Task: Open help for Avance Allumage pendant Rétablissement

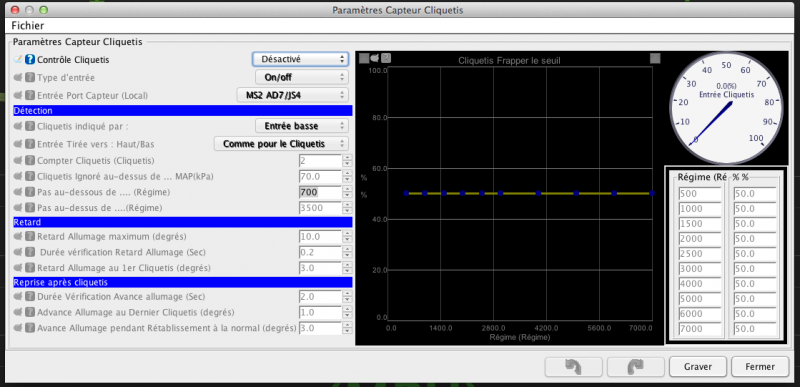Action: tap(30, 328)
